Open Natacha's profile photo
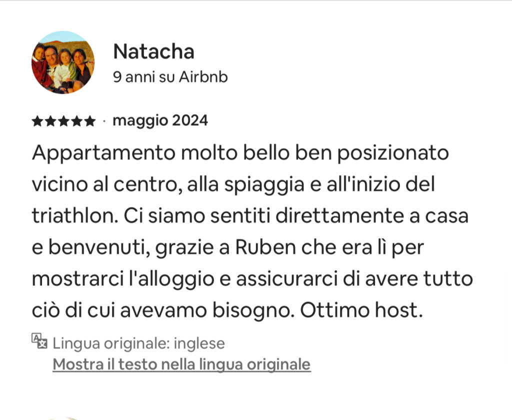The height and width of the screenshot is (420, 512). (x=63, y=62)
